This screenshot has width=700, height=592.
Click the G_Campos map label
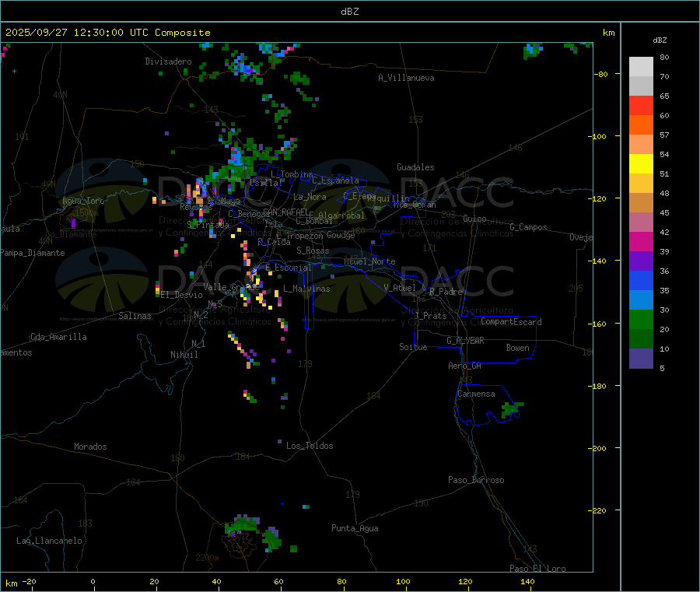(529, 227)
